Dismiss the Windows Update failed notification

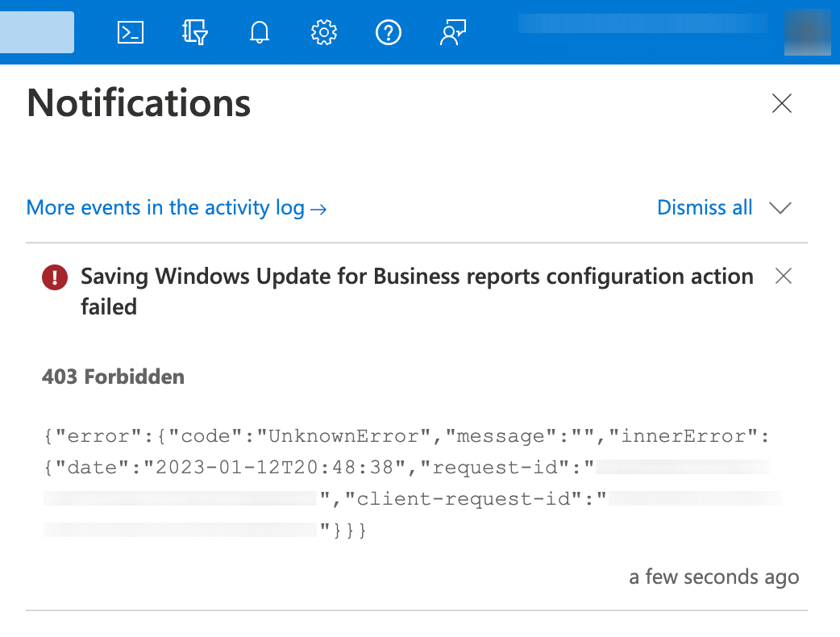(784, 276)
